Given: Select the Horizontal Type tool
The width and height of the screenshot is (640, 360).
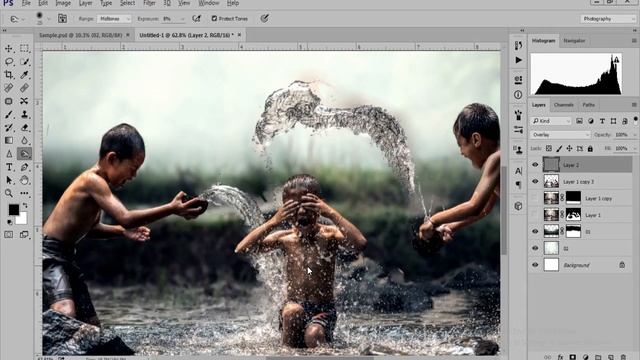Looking at the screenshot, I should 9,167.
